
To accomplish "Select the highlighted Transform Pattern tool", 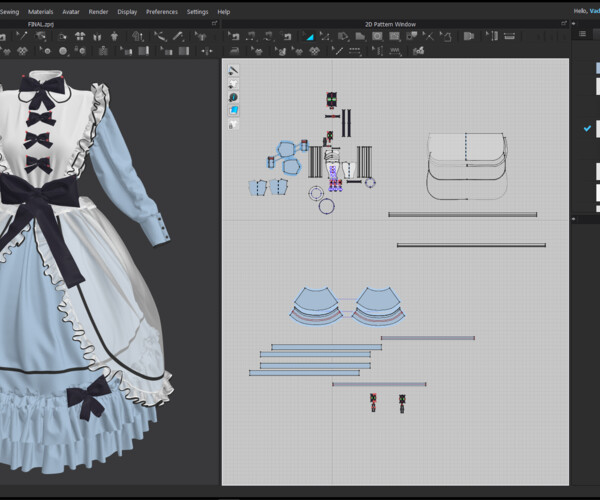I will 308,37.
